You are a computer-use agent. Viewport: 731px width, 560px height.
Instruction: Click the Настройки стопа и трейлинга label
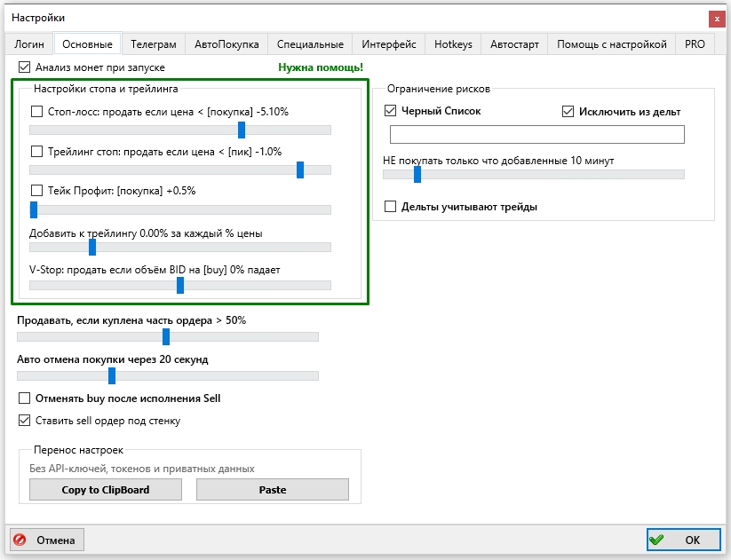pyautogui.click(x=106, y=89)
